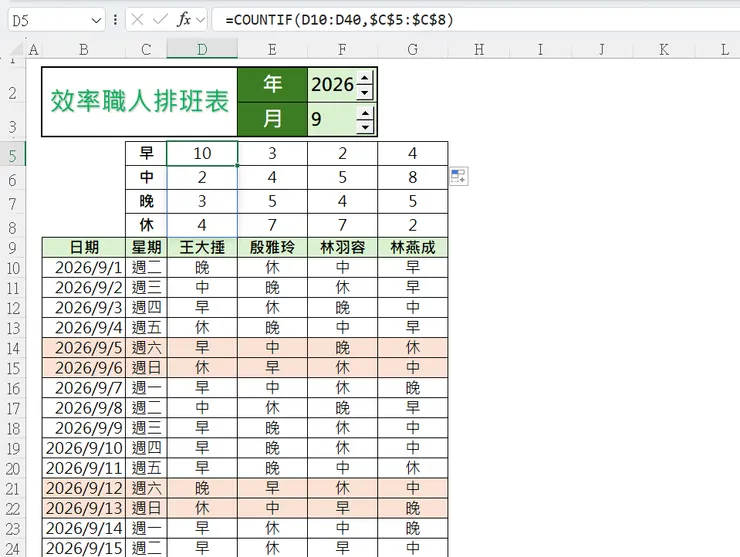
Task: Select column D header
Action: tap(202, 49)
